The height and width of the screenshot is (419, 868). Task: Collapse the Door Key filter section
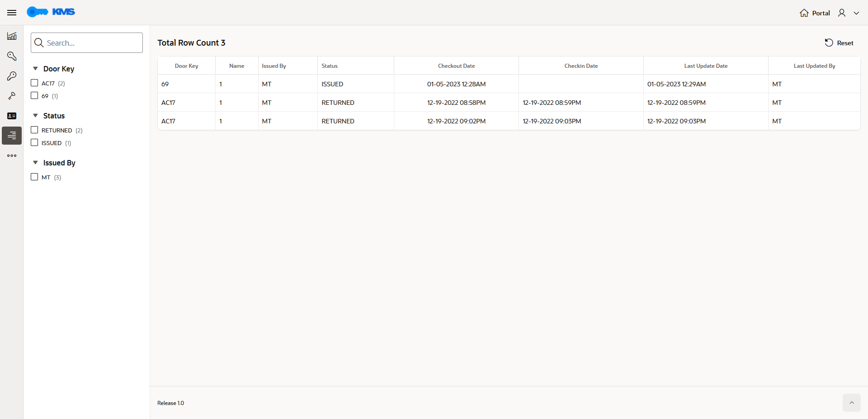(x=35, y=68)
